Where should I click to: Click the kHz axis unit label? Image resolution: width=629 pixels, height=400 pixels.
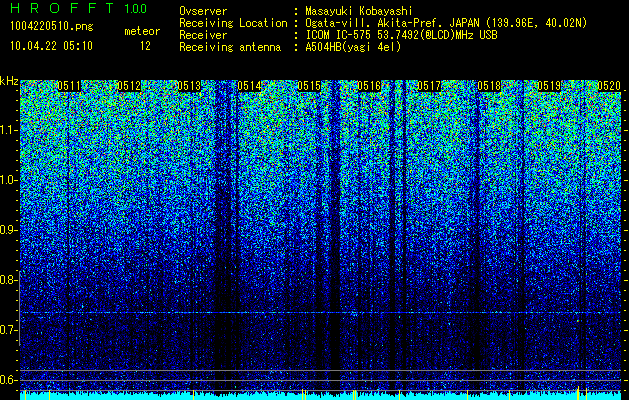point(9,81)
